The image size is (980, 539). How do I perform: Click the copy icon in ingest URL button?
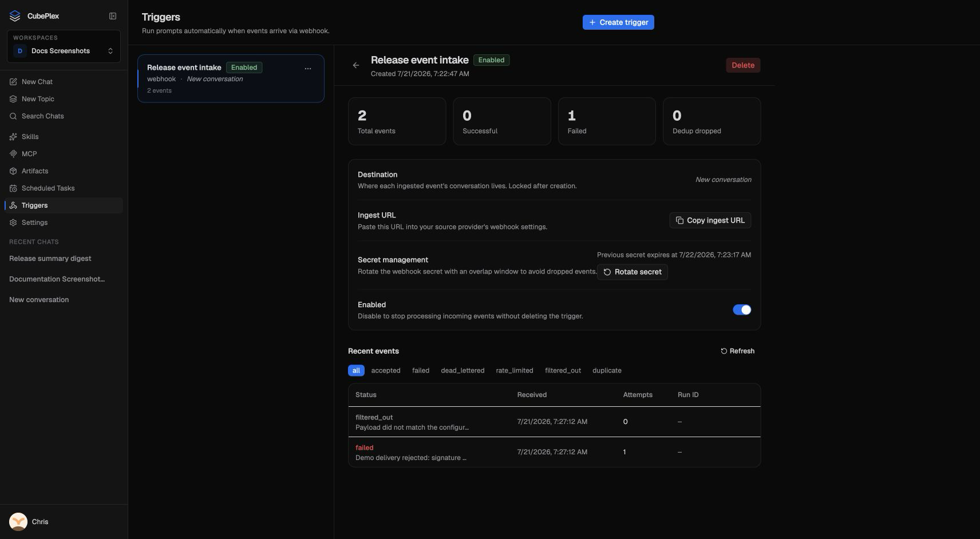[679, 220]
